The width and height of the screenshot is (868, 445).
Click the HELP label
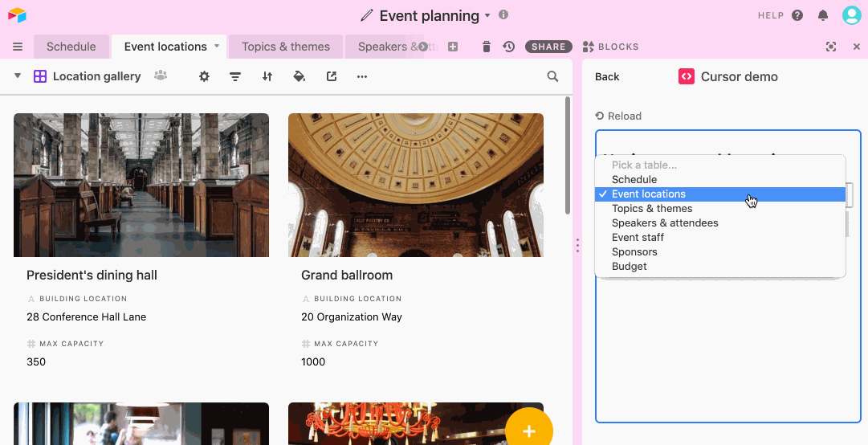click(x=771, y=15)
